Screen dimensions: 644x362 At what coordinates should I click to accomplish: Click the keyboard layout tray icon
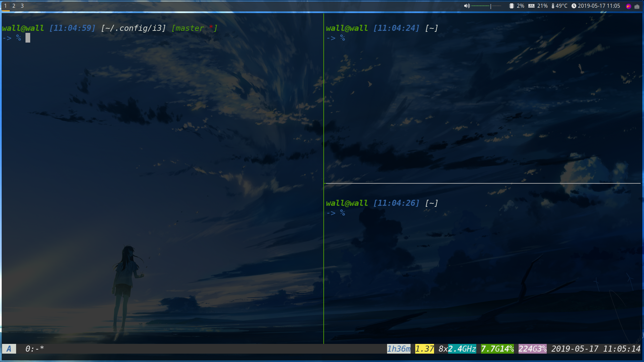[637, 6]
